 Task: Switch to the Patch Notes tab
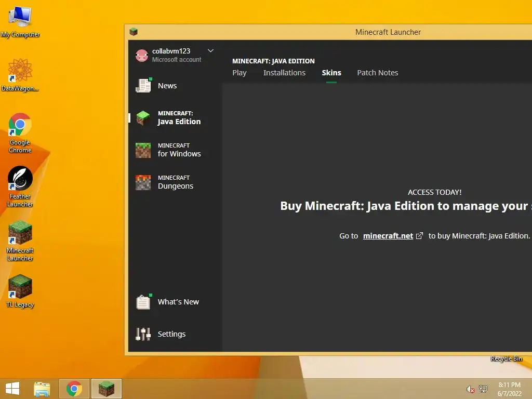pos(378,73)
